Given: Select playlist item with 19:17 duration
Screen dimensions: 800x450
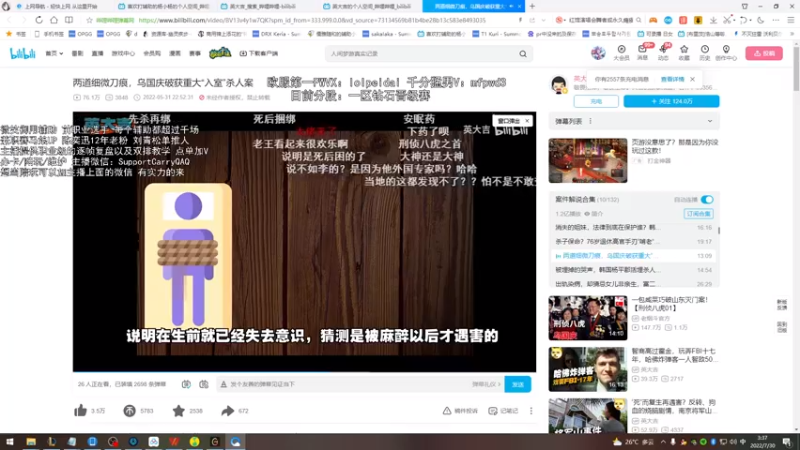Looking at the screenshot, I should [633, 241].
